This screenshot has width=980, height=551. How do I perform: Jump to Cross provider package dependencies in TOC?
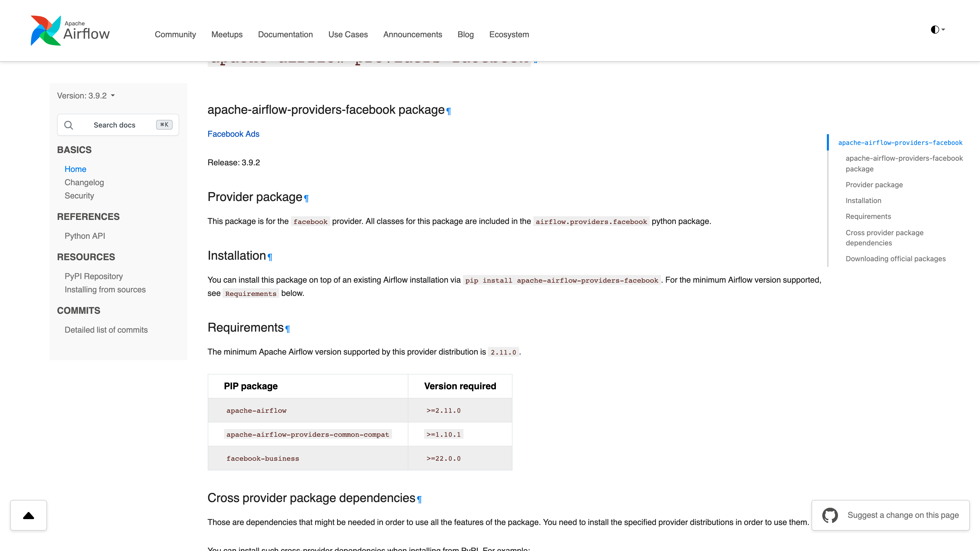(x=884, y=238)
